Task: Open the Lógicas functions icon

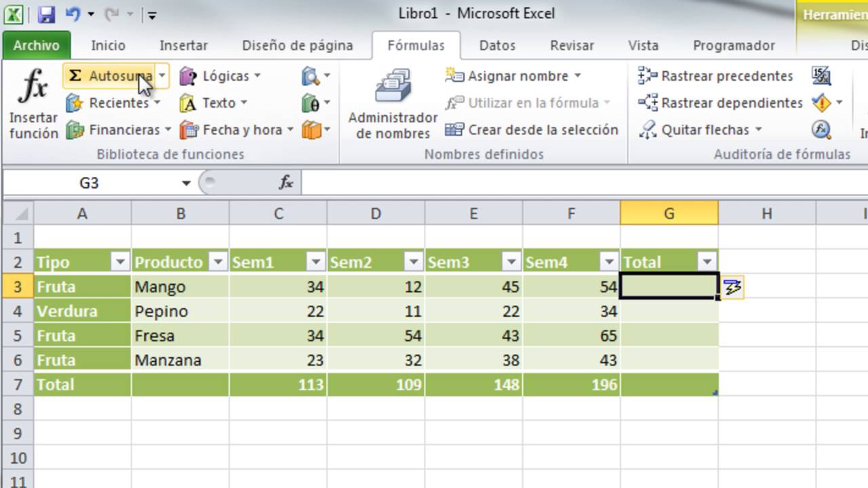Action: tap(189, 76)
